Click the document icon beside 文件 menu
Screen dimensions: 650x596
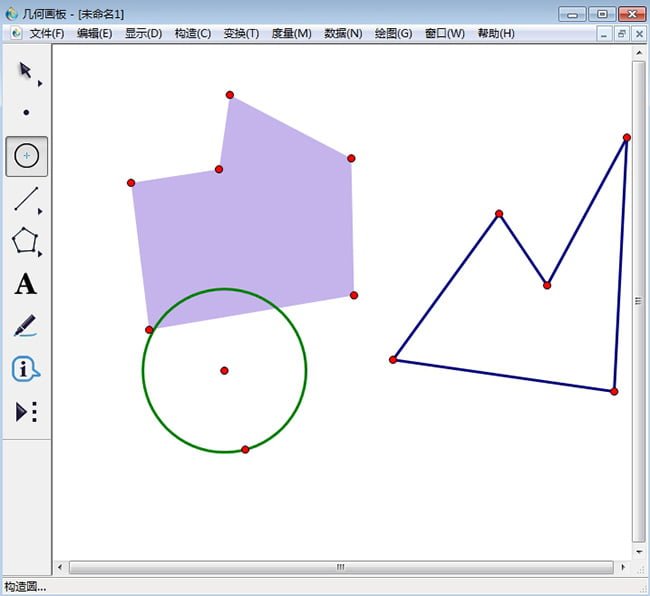pyautogui.click(x=16, y=33)
